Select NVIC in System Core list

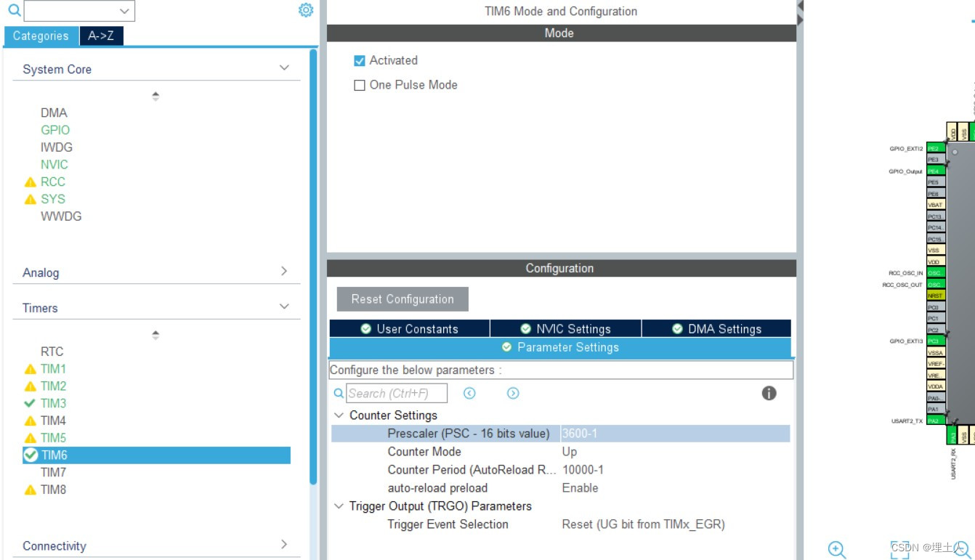tap(54, 164)
